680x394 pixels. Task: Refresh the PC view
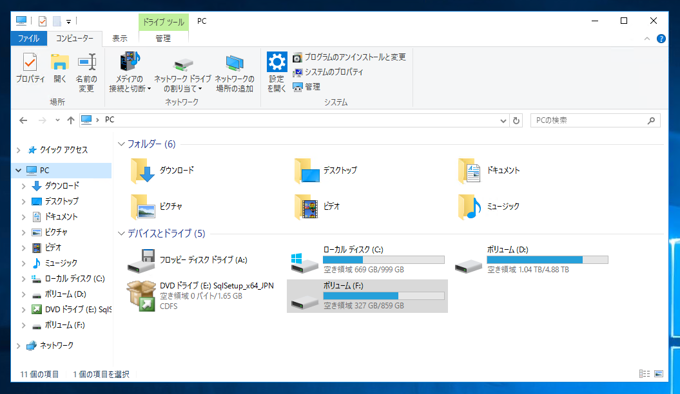tap(516, 120)
